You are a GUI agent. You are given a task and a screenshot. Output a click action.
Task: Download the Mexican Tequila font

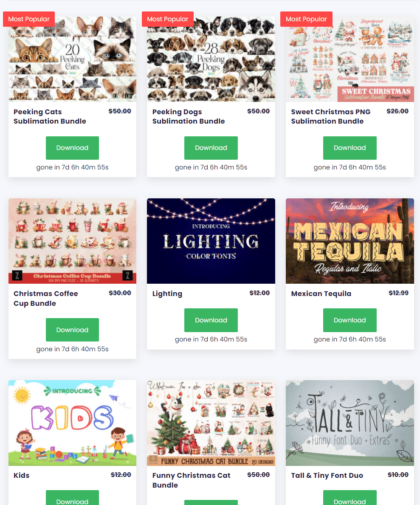click(350, 320)
